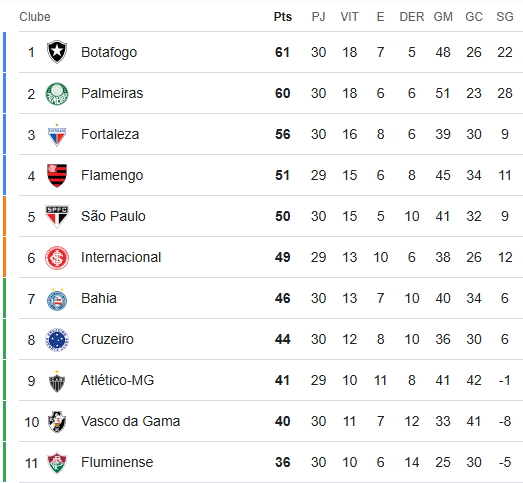Click the Fluminense club crest
The height and width of the screenshot is (483, 523).
pyautogui.click(x=57, y=463)
